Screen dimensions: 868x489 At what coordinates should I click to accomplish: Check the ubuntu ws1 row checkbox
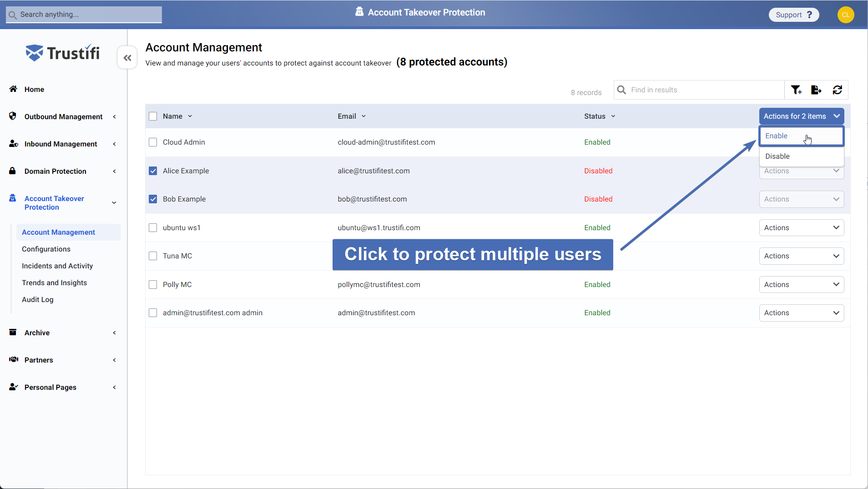153,227
